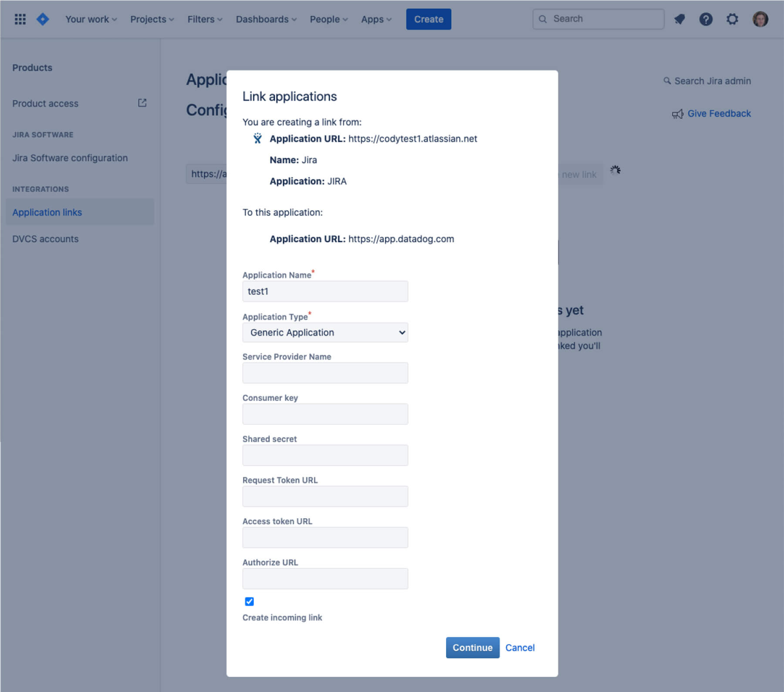This screenshot has height=692, width=784.
Task: Open the notifications bell icon
Action: coord(679,19)
